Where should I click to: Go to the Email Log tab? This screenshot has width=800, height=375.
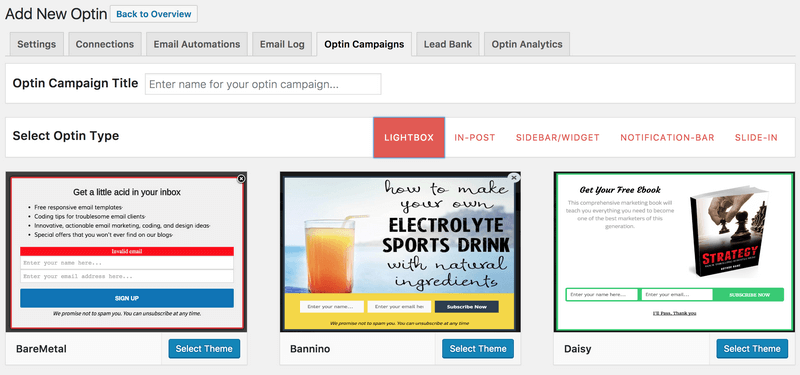[x=282, y=44]
